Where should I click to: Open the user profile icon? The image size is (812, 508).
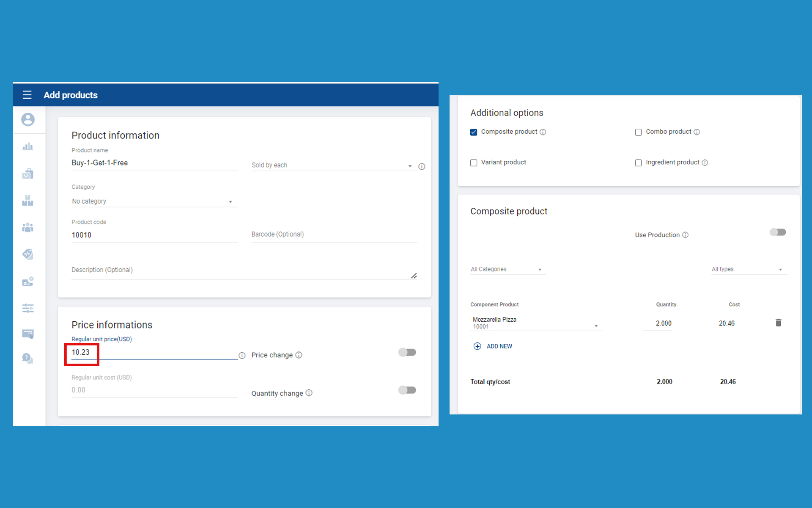coord(28,119)
